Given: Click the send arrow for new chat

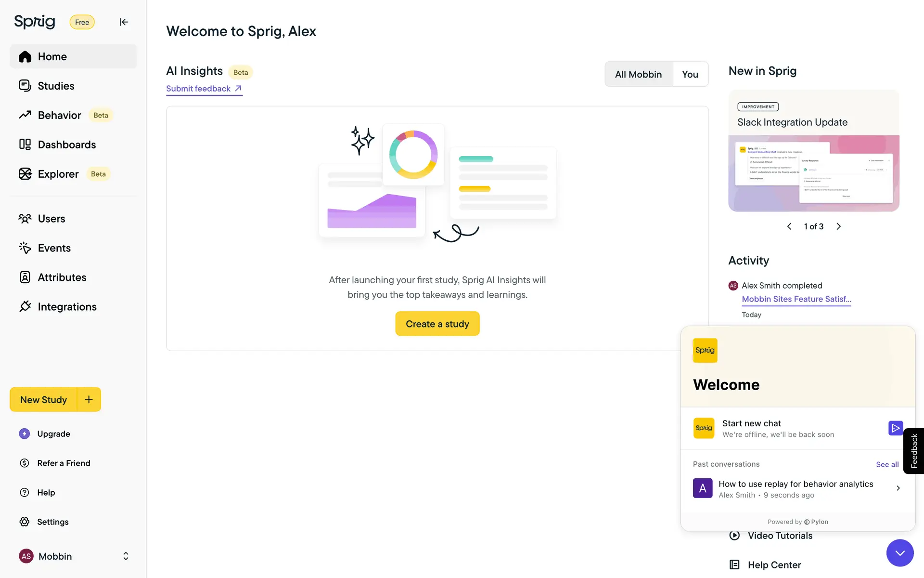Looking at the screenshot, I should pos(895,428).
